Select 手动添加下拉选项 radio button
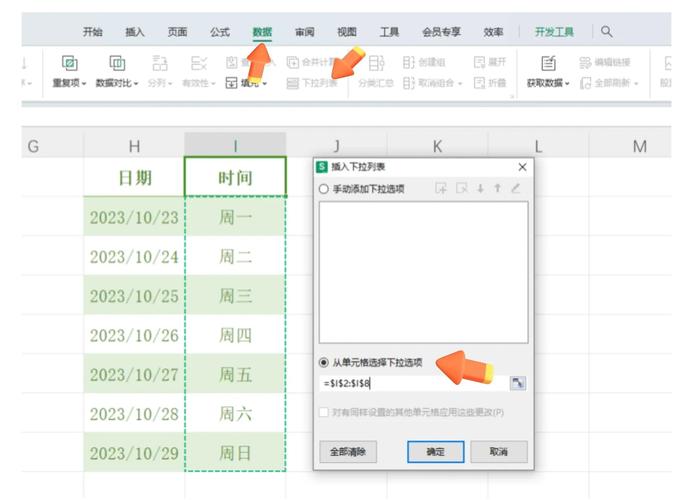 tap(324, 189)
